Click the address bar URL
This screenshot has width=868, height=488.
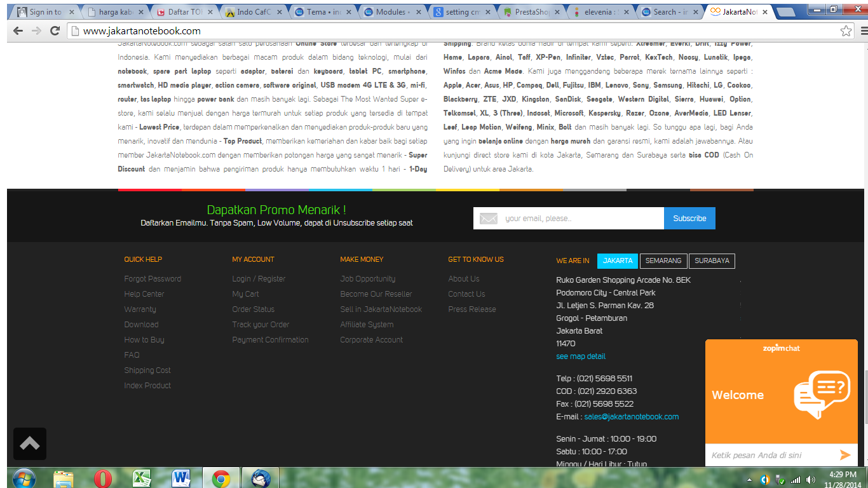coord(142,30)
